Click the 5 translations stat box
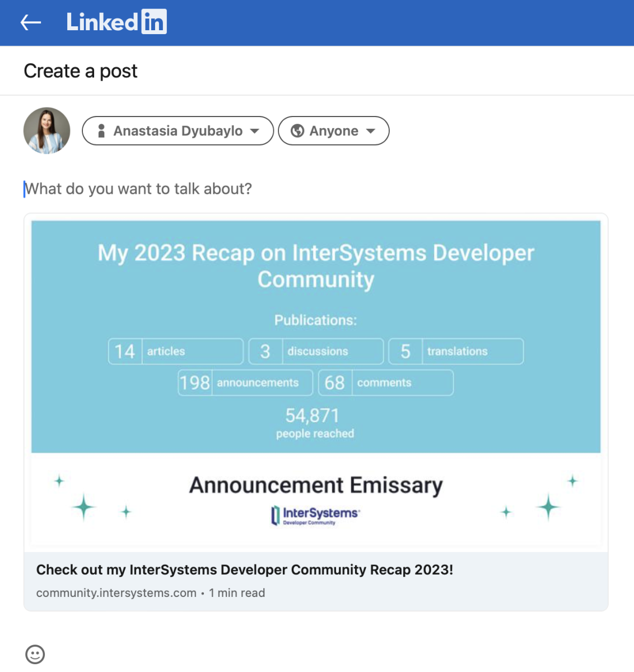Screen dimensions: 634x672 coord(456,351)
